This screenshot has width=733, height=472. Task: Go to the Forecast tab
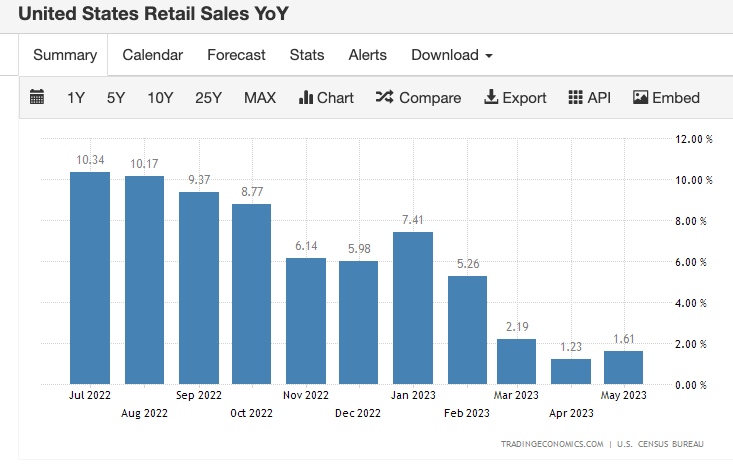(x=236, y=55)
